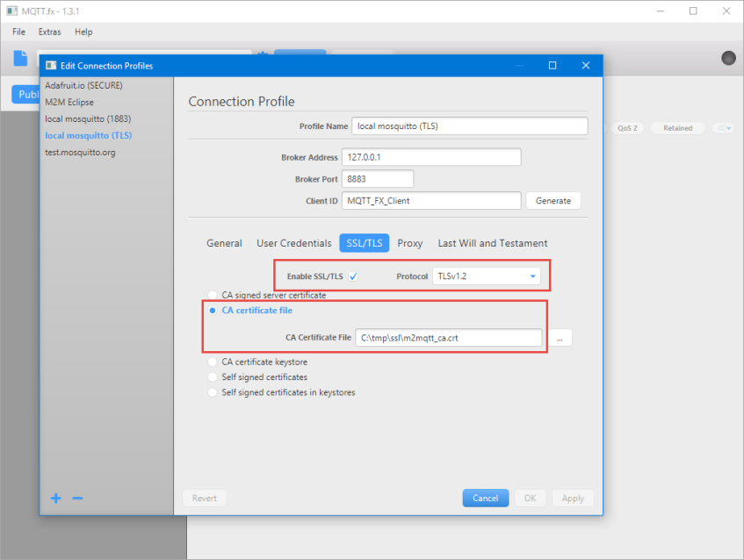Click the gray connection status circle
Image resolution: width=744 pixels, height=560 pixels.
click(727, 57)
